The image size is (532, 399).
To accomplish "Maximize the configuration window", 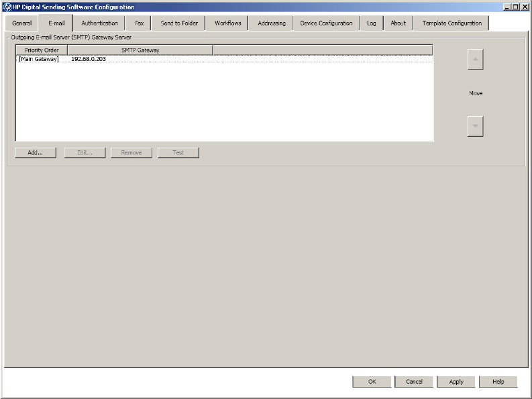I will (515, 7).
